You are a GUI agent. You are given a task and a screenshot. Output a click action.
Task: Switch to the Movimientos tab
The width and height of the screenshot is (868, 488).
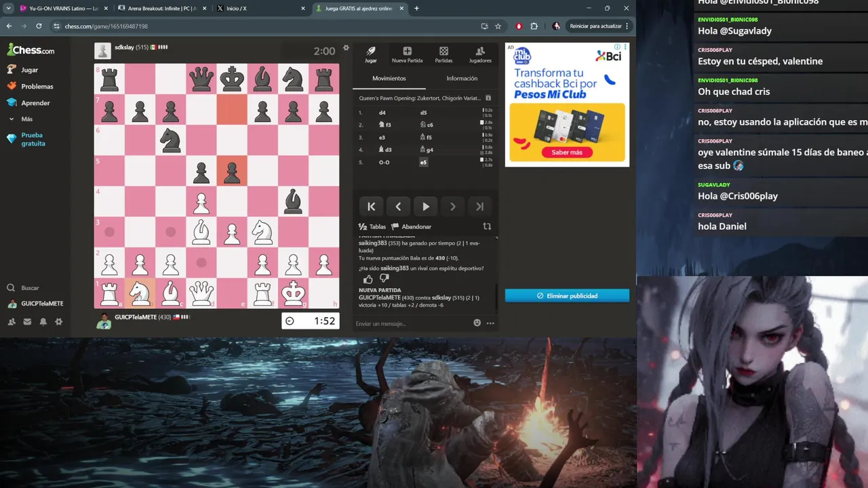[389, 79]
